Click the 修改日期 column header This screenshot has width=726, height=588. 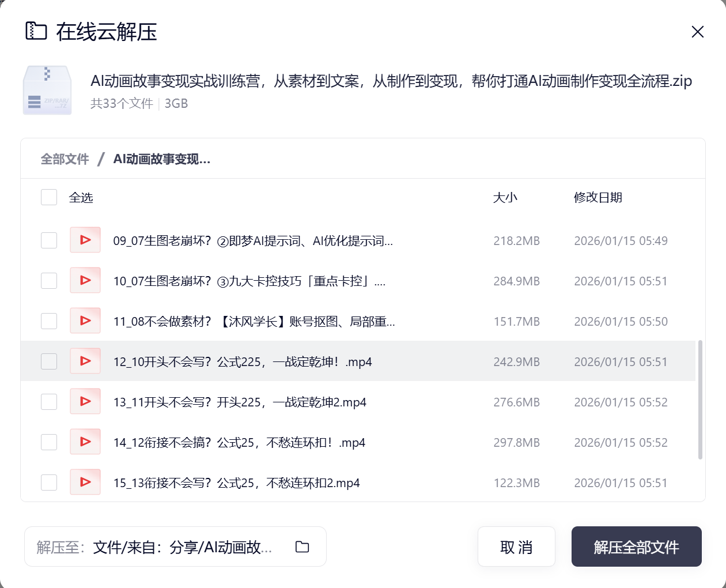[x=598, y=197]
